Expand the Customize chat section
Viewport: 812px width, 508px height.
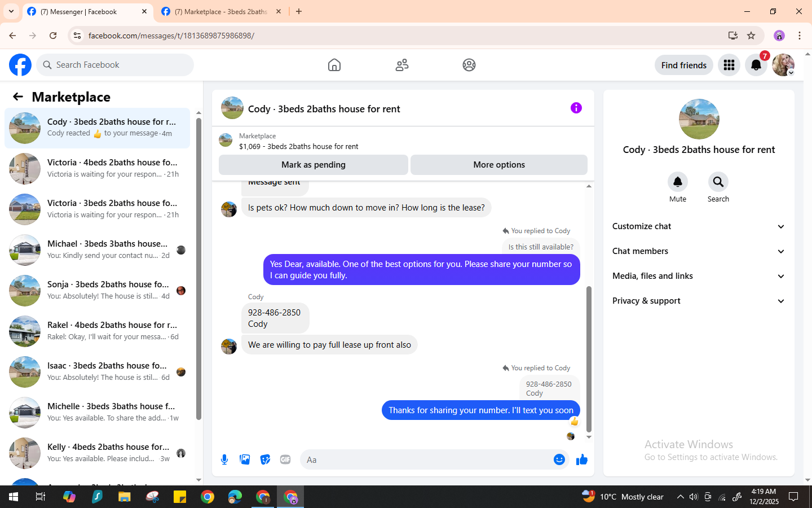coord(699,226)
